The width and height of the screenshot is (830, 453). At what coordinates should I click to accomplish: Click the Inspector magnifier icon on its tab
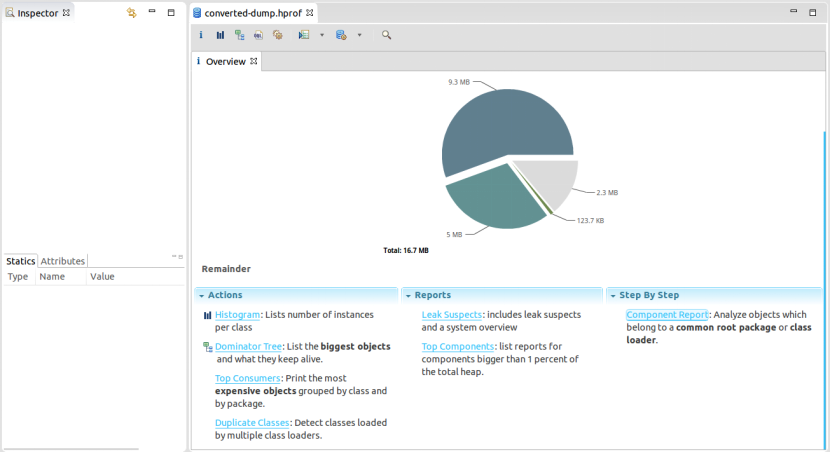pos(10,12)
